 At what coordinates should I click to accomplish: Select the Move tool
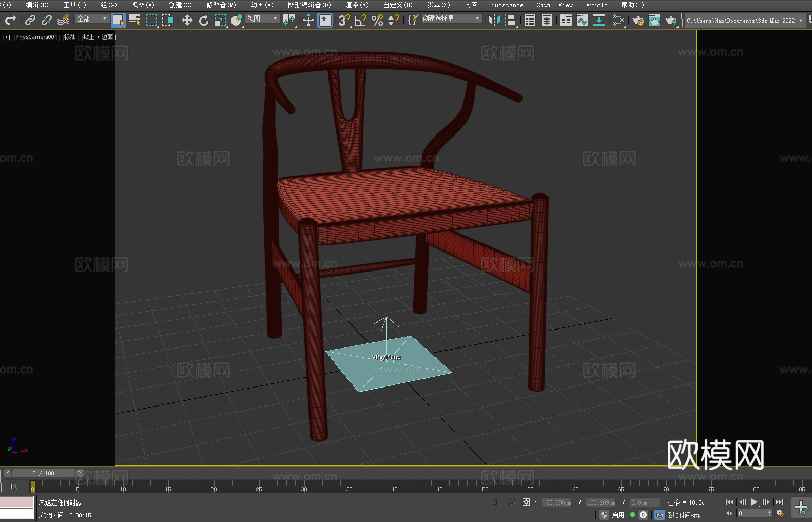pos(187,20)
